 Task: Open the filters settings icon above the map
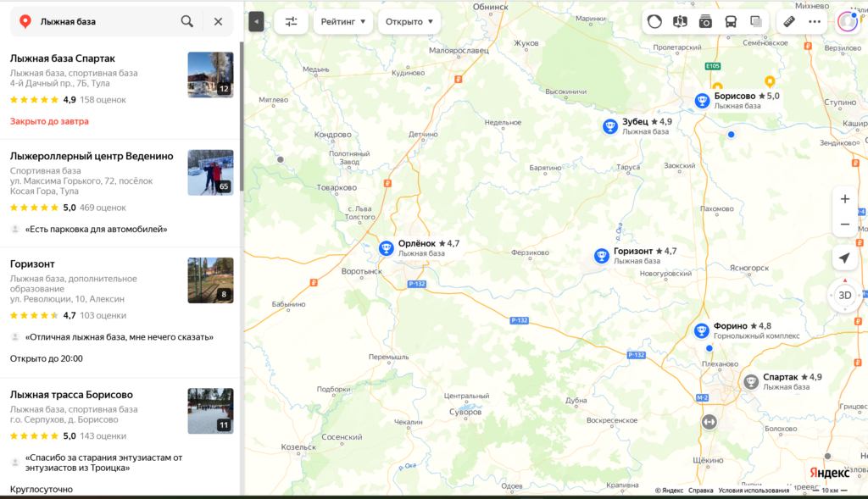click(292, 21)
